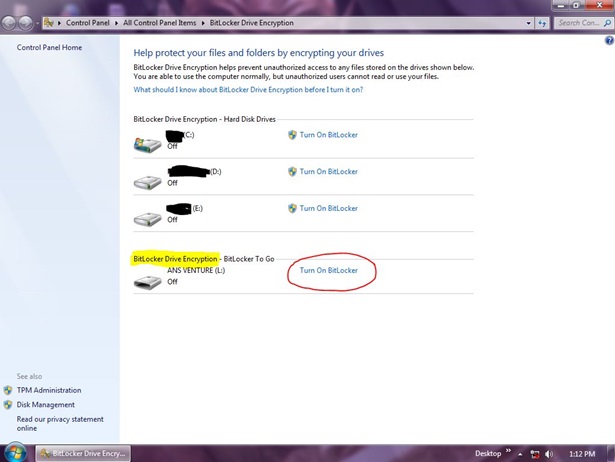
Task: Select All Control Panel Items breadcrumb
Action: pyautogui.click(x=160, y=23)
